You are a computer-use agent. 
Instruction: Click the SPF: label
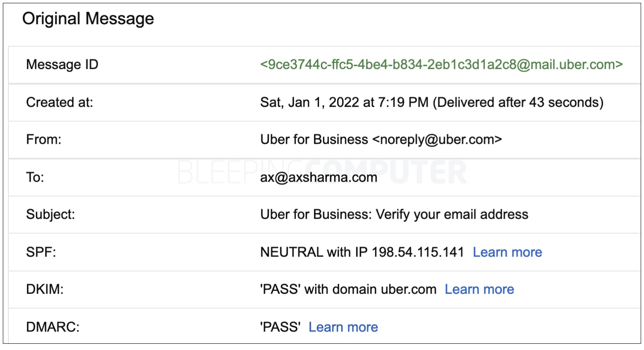pos(41,252)
